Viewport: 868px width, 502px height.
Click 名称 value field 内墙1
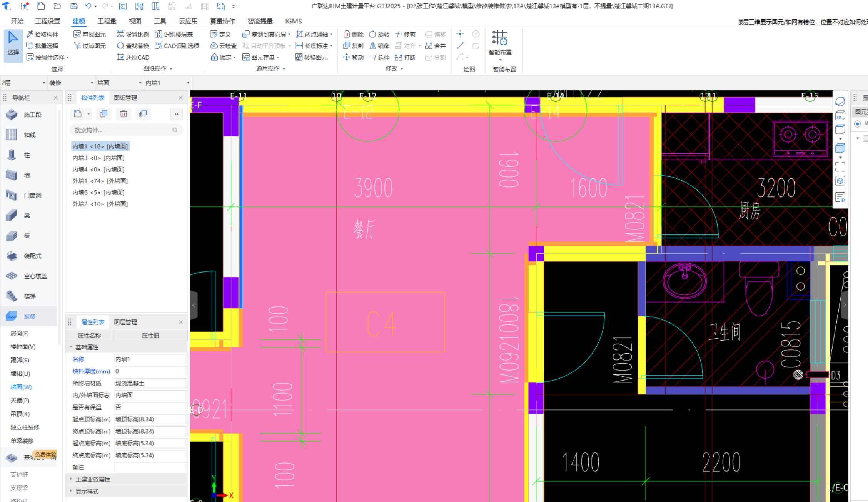(x=150, y=359)
